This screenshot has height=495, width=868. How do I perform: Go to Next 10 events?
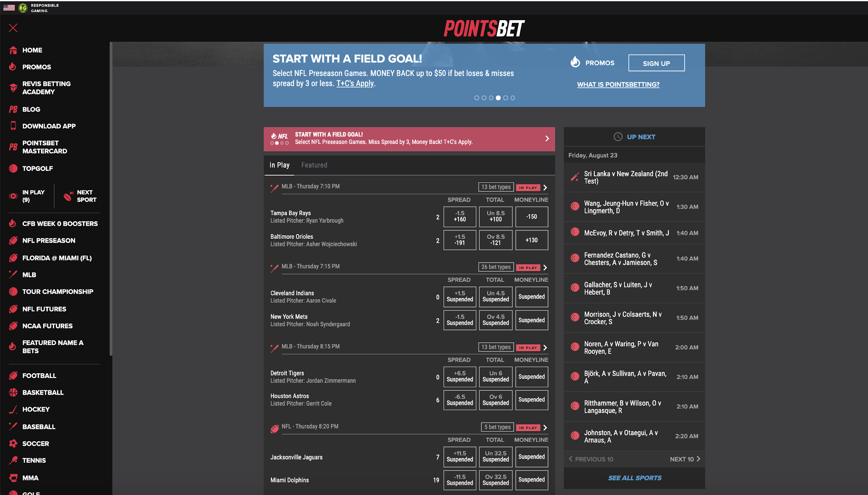(685, 459)
